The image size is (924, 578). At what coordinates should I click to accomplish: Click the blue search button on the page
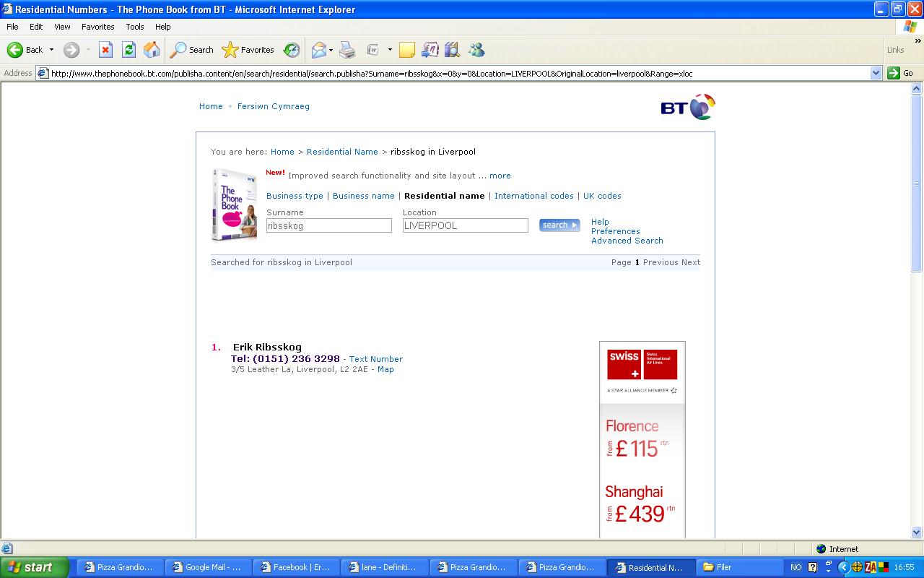[x=559, y=225]
